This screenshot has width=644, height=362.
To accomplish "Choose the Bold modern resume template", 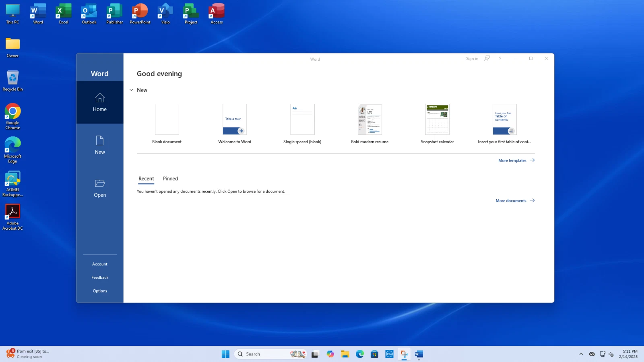I will tap(370, 124).
